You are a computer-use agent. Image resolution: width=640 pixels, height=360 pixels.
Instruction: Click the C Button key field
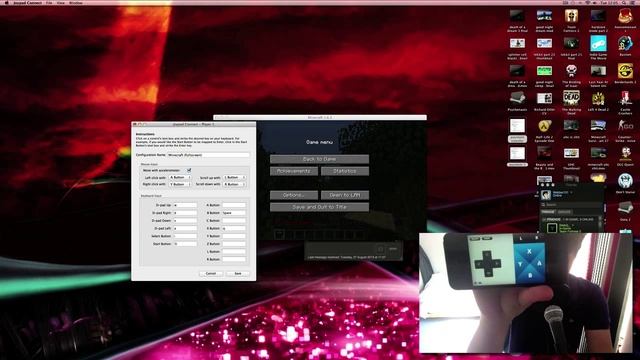click(234, 221)
